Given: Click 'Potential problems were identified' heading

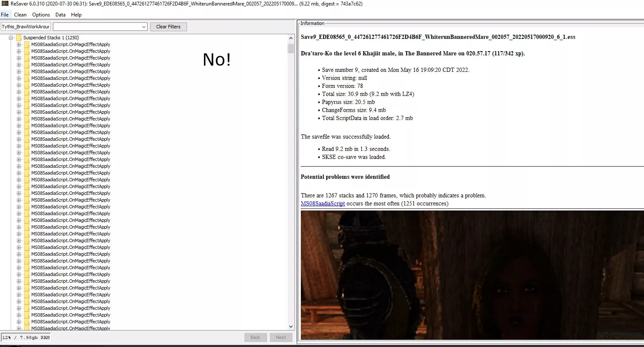Looking at the screenshot, I should pyautogui.click(x=345, y=177).
